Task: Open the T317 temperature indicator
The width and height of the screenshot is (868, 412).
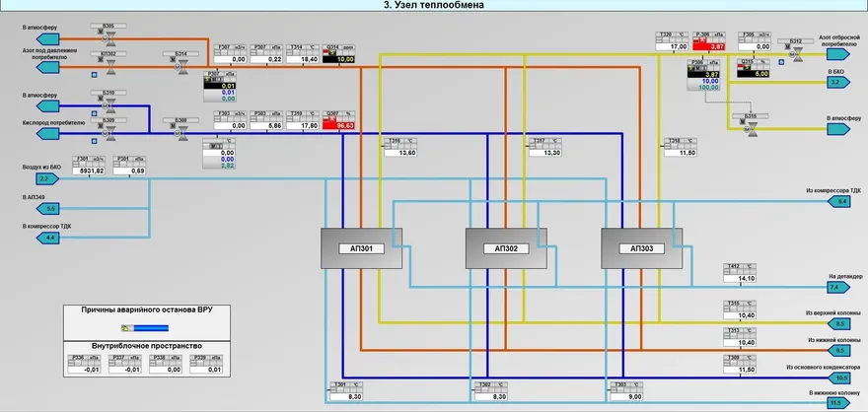Action: pyautogui.click(x=545, y=148)
